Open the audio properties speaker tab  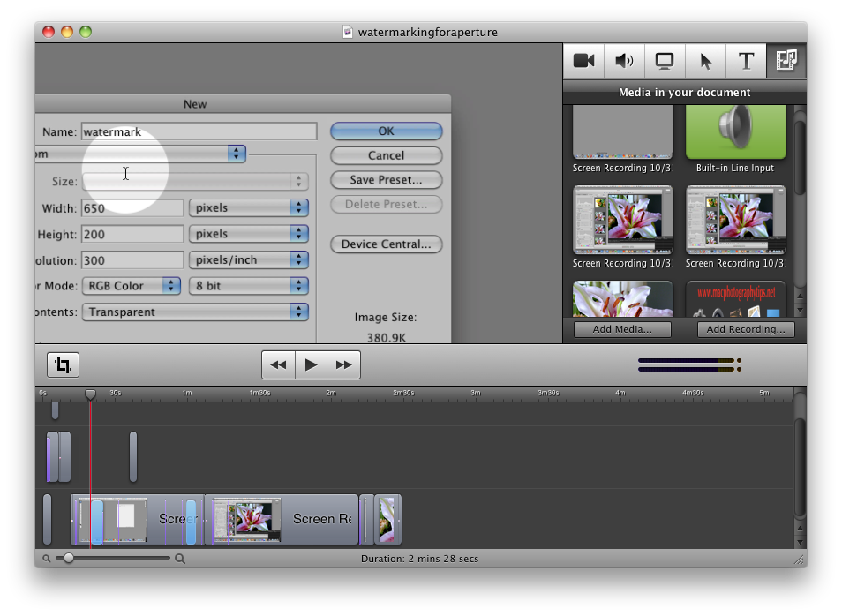[624, 61]
